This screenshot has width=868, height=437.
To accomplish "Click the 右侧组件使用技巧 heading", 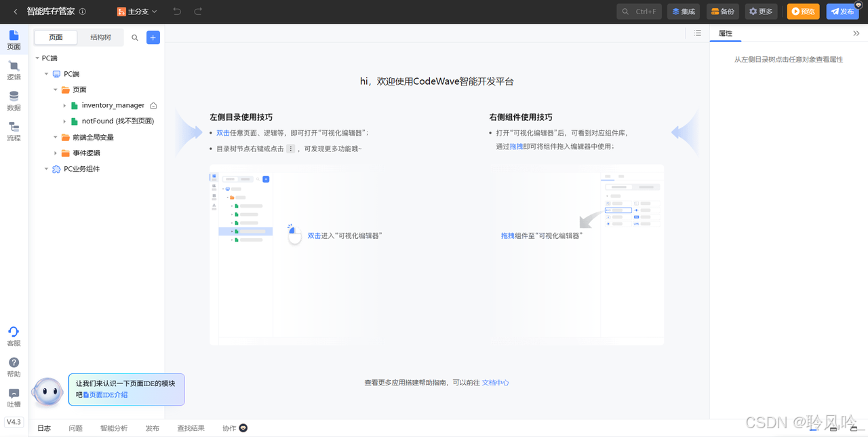I will (x=521, y=117).
